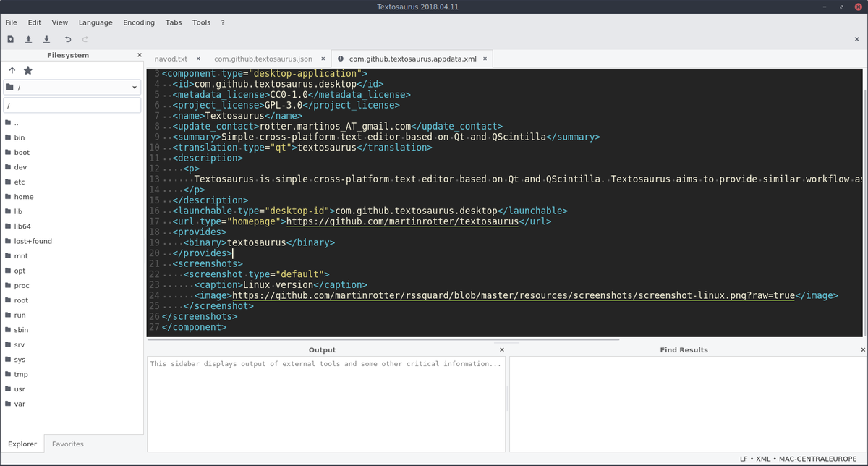Select the root folder
Image resolution: width=868 pixels, height=466 pixels.
click(72, 300)
